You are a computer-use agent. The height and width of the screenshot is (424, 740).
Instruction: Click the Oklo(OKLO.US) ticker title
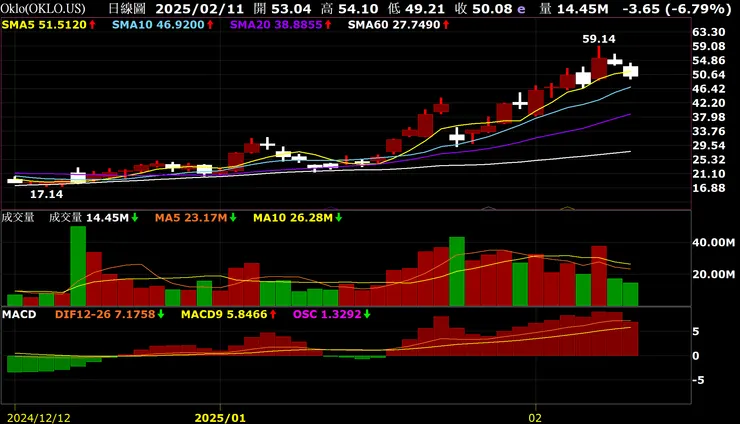tap(43, 8)
